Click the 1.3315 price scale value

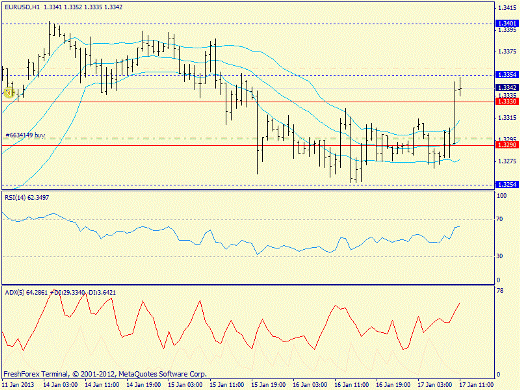coord(507,118)
